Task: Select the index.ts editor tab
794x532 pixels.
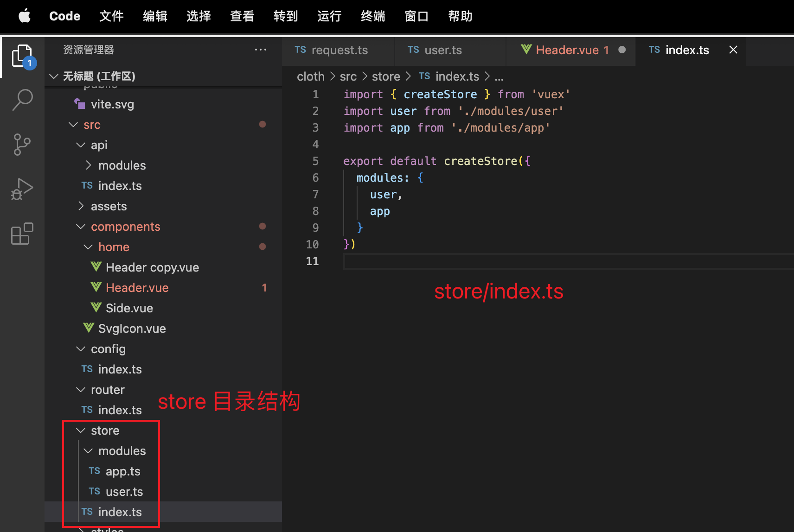Action: [691, 50]
